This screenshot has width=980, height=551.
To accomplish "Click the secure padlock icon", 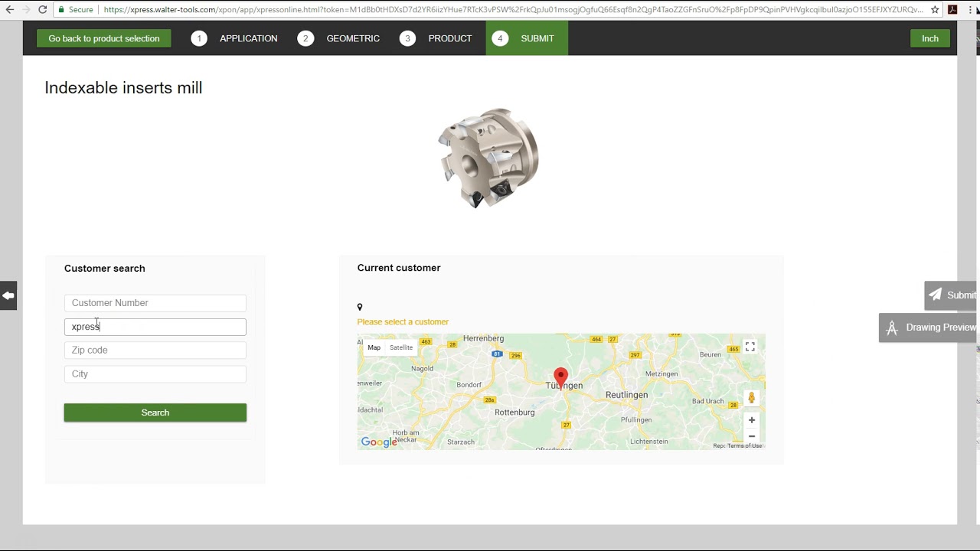I will (61, 10).
